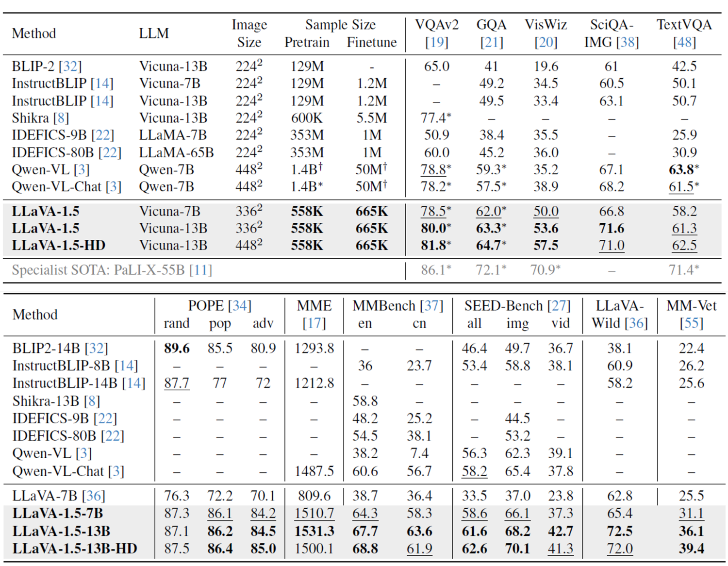The image size is (728, 566).
Task: Select the bold MME score 1531.3
Action: (x=314, y=531)
